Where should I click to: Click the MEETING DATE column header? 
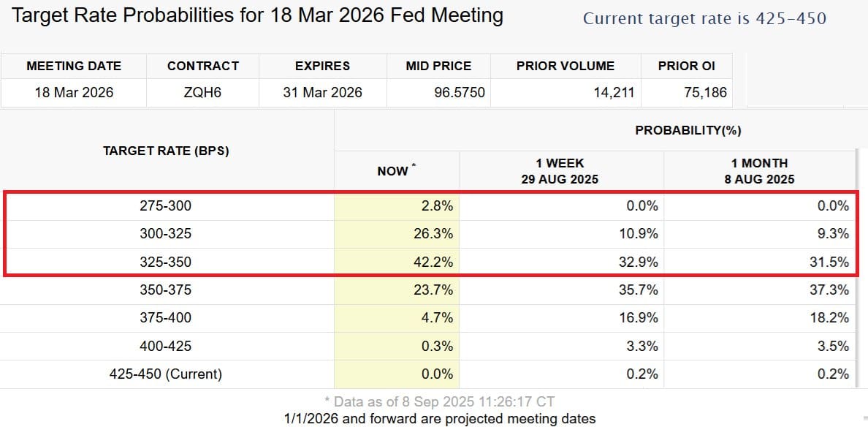[74, 66]
